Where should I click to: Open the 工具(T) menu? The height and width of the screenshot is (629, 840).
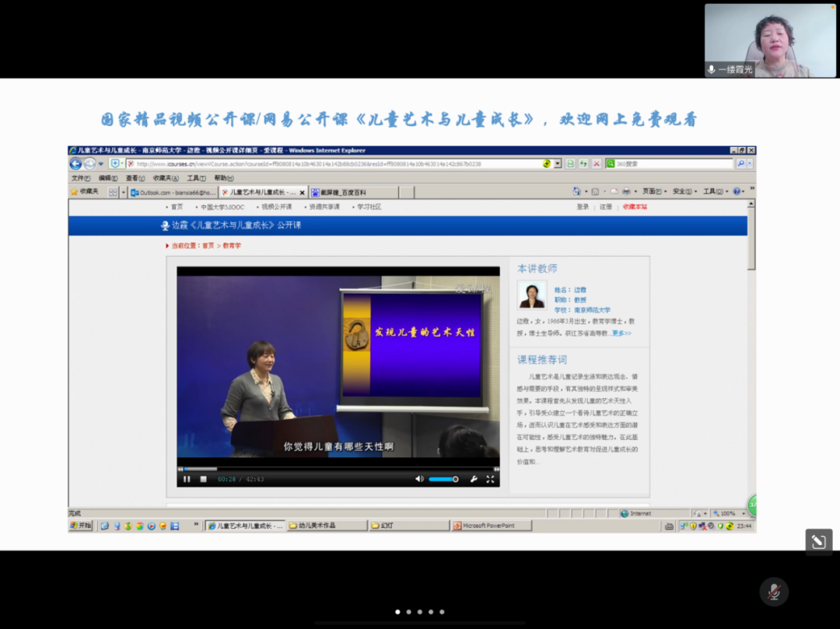click(x=197, y=178)
